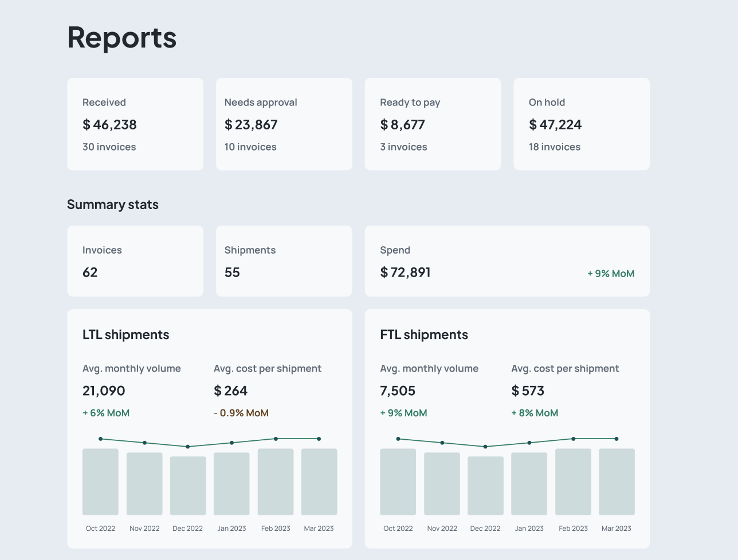Click the FTL avg. cost value $573

pos(528,391)
